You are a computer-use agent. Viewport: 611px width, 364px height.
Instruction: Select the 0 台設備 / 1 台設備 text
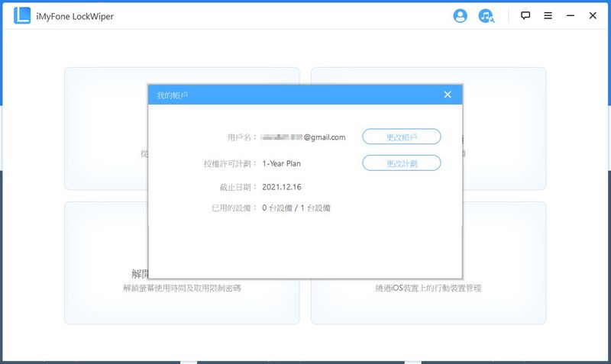tap(296, 208)
